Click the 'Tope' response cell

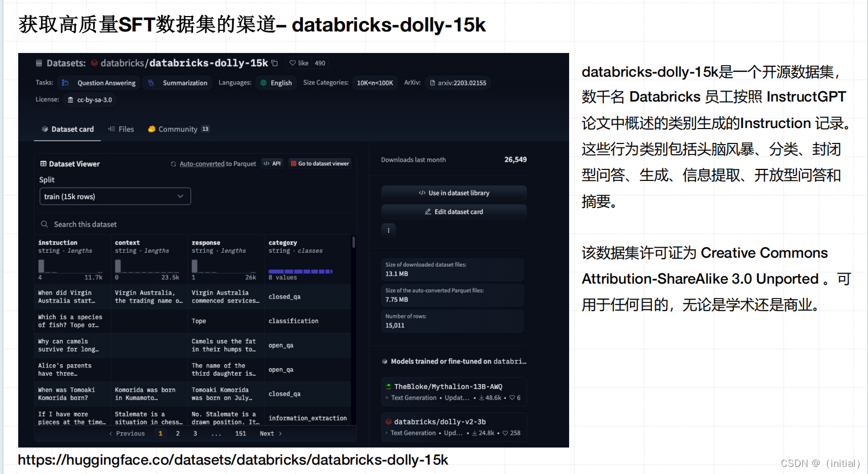click(x=226, y=321)
